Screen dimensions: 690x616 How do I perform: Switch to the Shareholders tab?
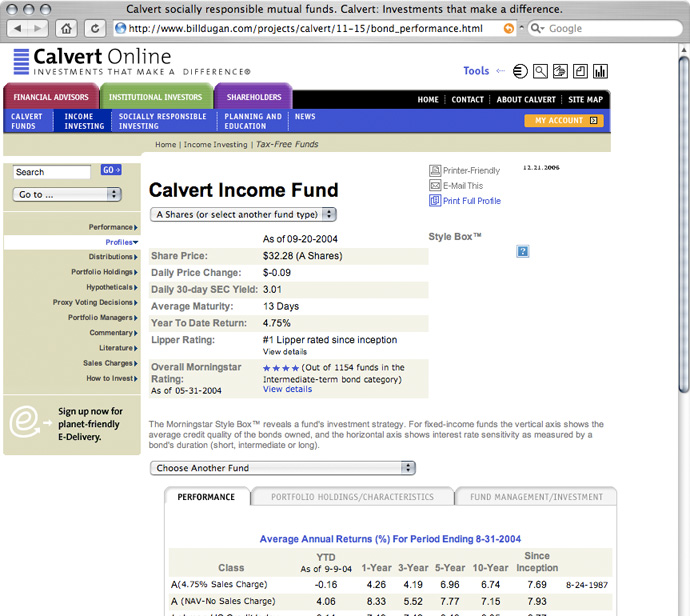253,97
